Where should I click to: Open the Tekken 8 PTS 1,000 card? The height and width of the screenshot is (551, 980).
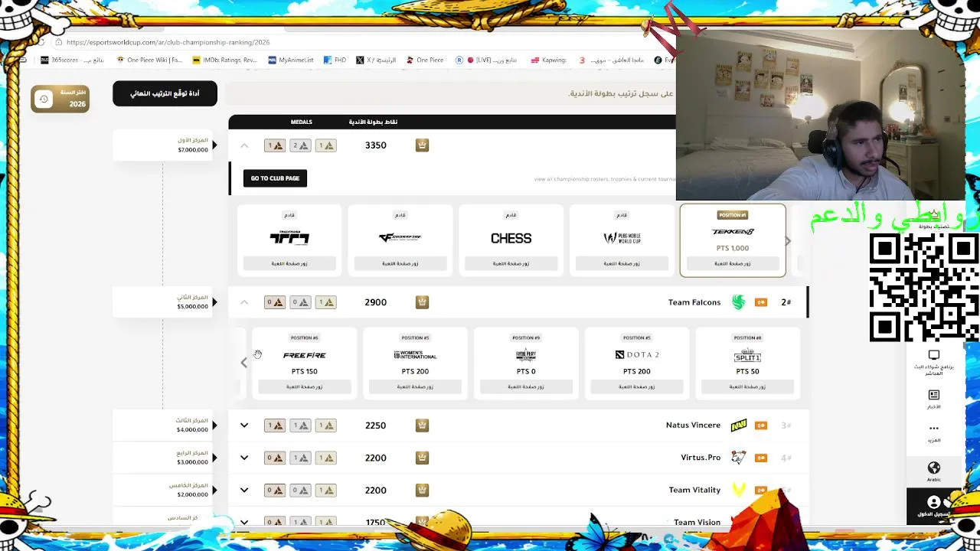[x=733, y=240]
